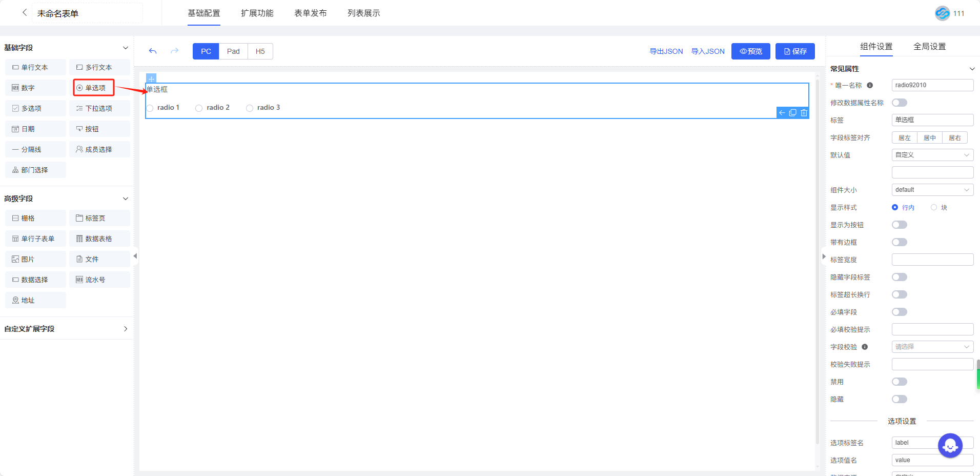
Task: Duplicate the selected radio component
Action: pyautogui.click(x=792, y=113)
